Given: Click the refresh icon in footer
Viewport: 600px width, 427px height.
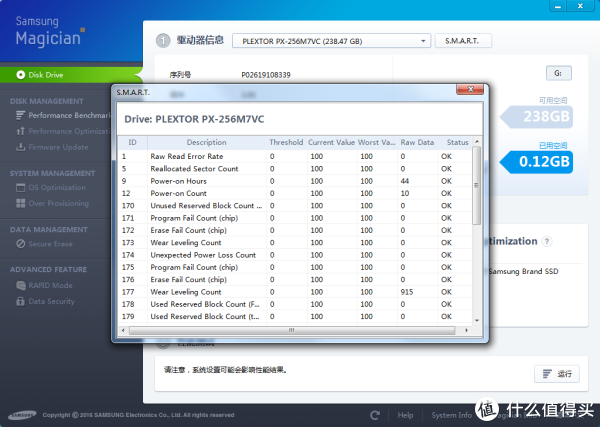Looking at the screenshot, I should click(x=375, y=415).
